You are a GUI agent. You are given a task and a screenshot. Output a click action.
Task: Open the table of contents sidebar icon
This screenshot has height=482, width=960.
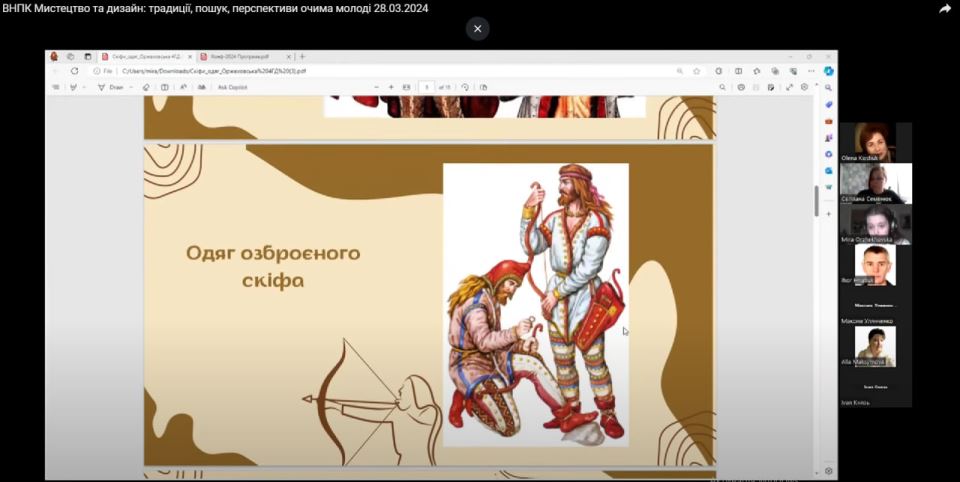(56, 87)
